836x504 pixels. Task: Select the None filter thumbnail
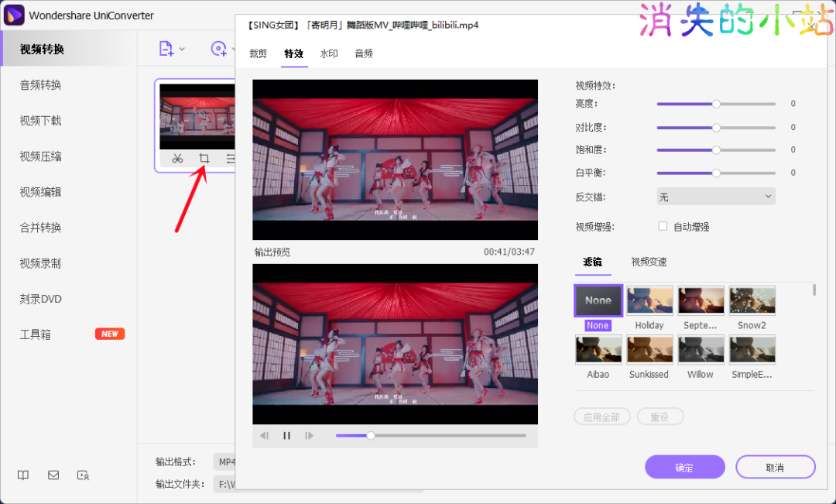tap(598, 301)
